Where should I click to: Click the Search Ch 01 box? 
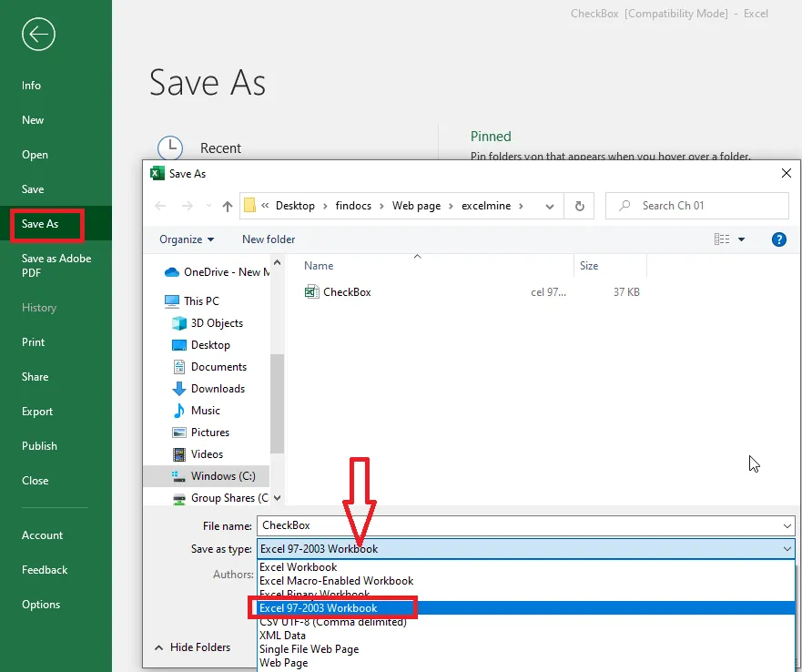tap(697, 206)
